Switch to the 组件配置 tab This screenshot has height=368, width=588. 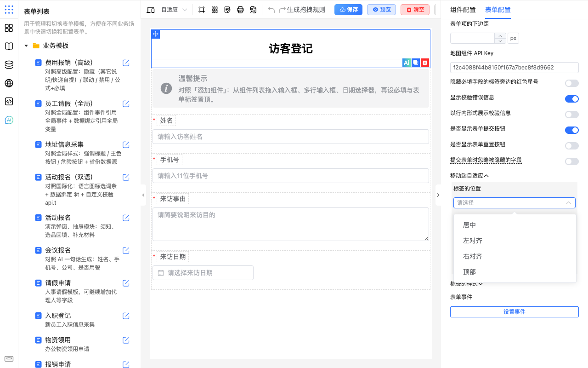[x=463, y=10]
